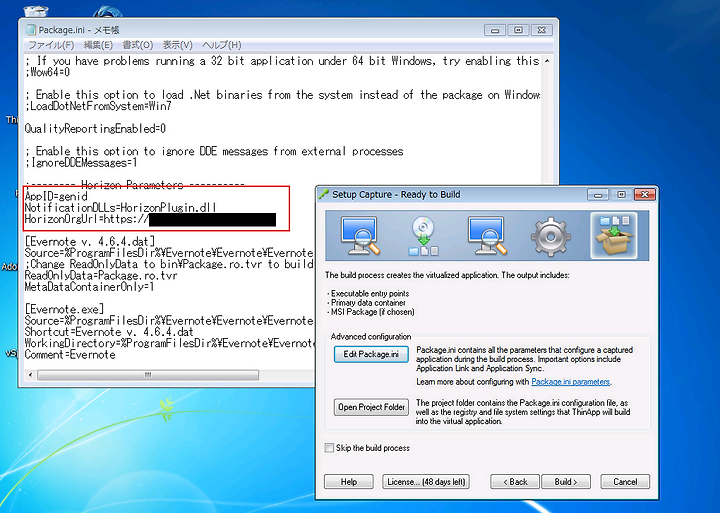720x513 pixels.
Task: Click the gear configuration step icon
Action: (551, 237)
